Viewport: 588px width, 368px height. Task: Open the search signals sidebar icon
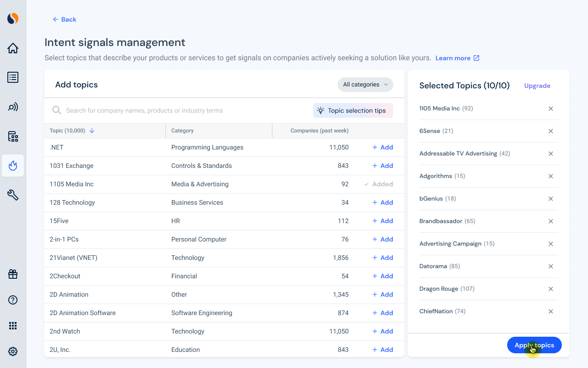click(13, 107)
